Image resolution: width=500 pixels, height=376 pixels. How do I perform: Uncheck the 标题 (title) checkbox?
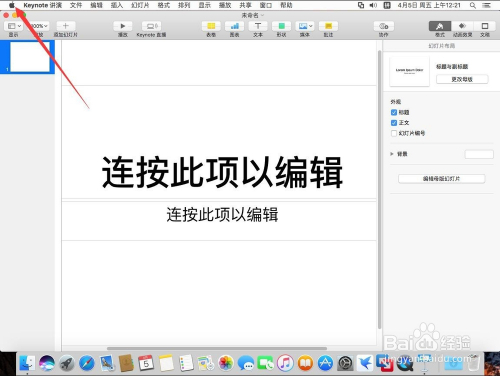(394, 112)
